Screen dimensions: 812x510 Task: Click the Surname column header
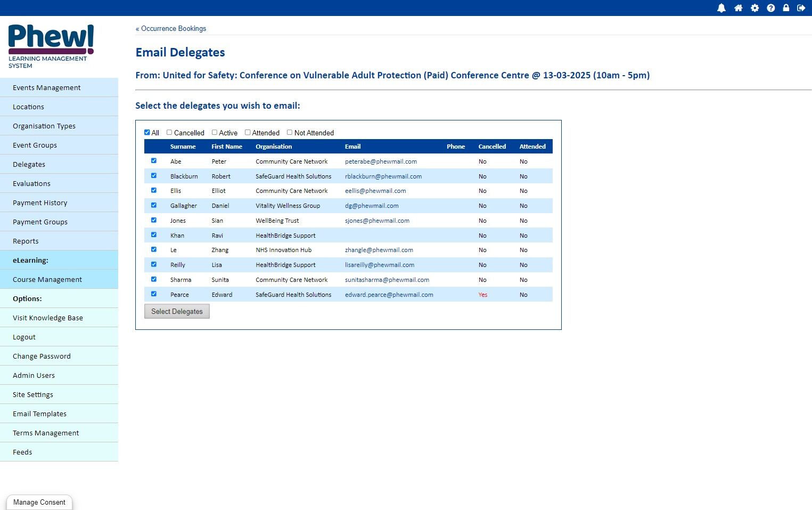[x=183, y=147]
